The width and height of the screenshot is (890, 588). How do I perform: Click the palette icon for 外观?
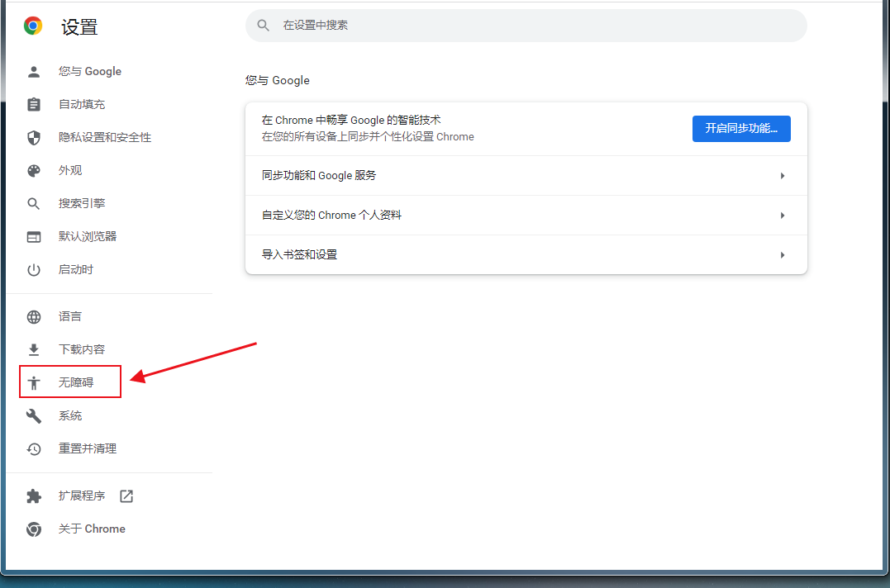tap(34, 171)
